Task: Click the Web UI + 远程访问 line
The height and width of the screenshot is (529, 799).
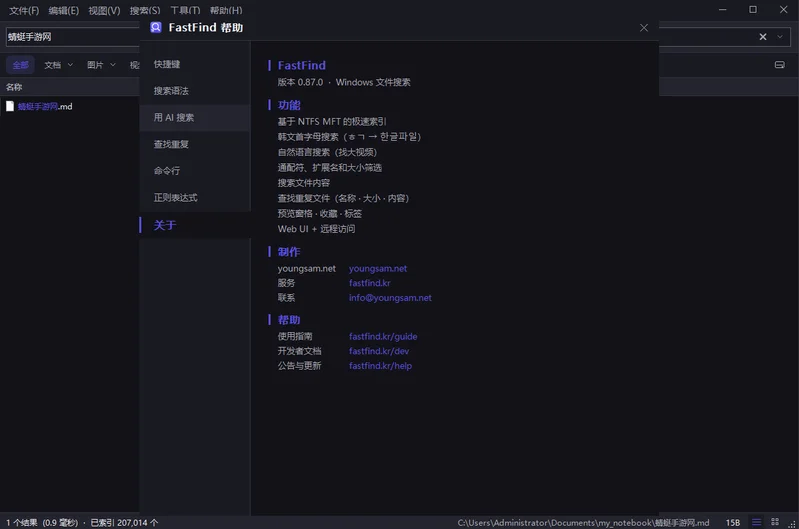Action: coord(316,229)
